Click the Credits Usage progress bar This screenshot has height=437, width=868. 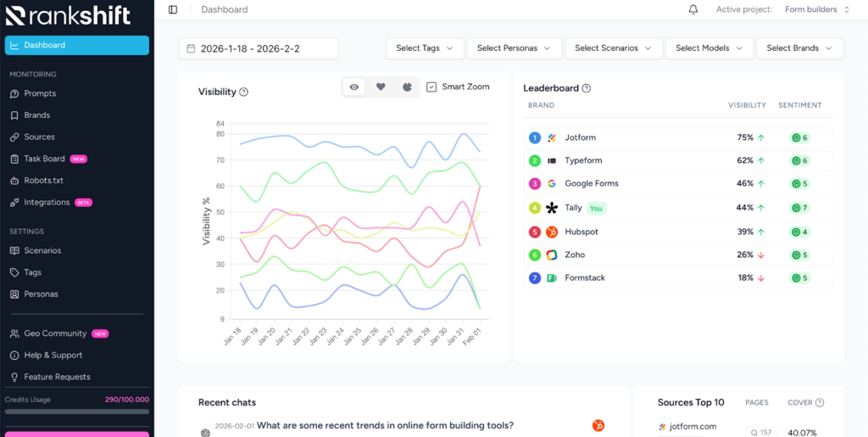(x=76, y=412)
